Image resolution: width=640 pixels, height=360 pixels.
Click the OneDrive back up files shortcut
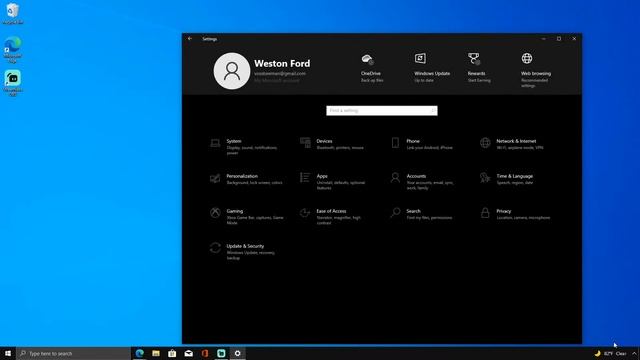pos(371,68)
